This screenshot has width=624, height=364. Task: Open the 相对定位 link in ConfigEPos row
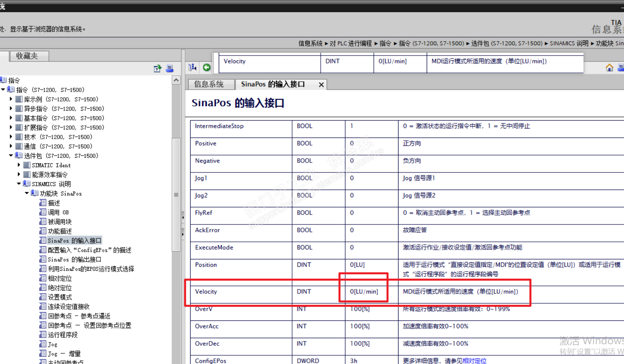point(474,360)
